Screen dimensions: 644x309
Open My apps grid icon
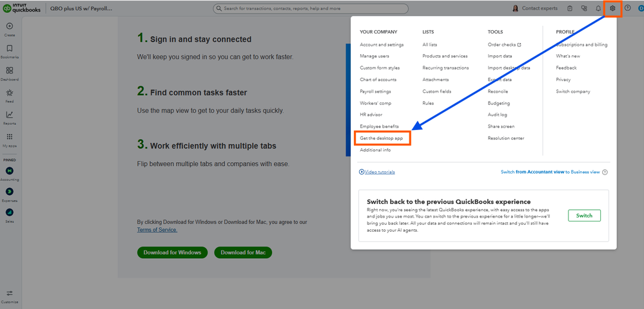point(10,137)
